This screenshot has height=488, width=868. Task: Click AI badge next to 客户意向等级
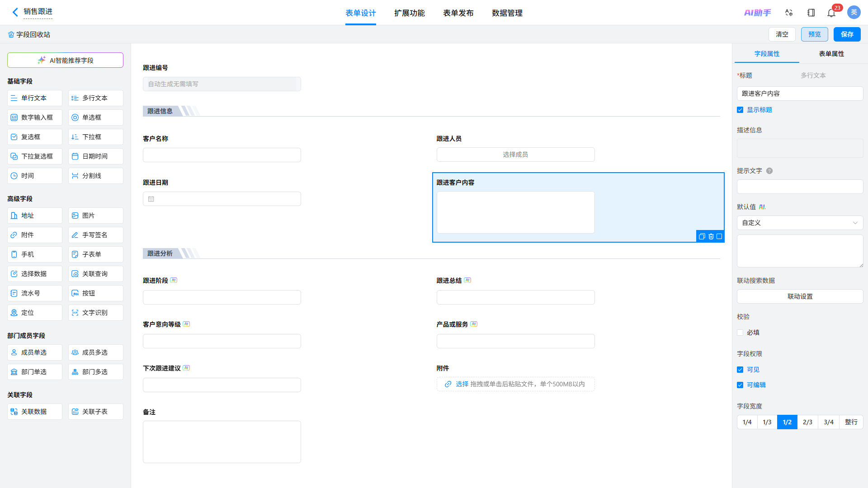(x=187, y=324)
